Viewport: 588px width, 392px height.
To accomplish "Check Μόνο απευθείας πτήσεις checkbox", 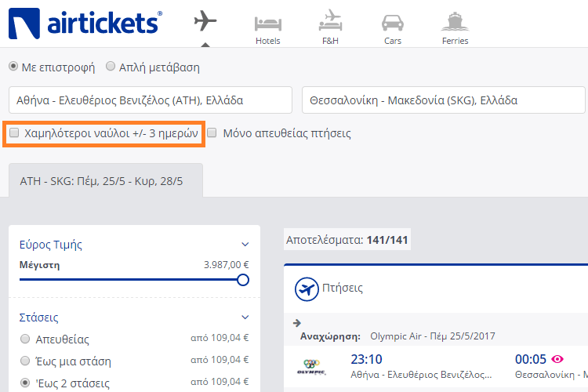I will click(212, 132).
